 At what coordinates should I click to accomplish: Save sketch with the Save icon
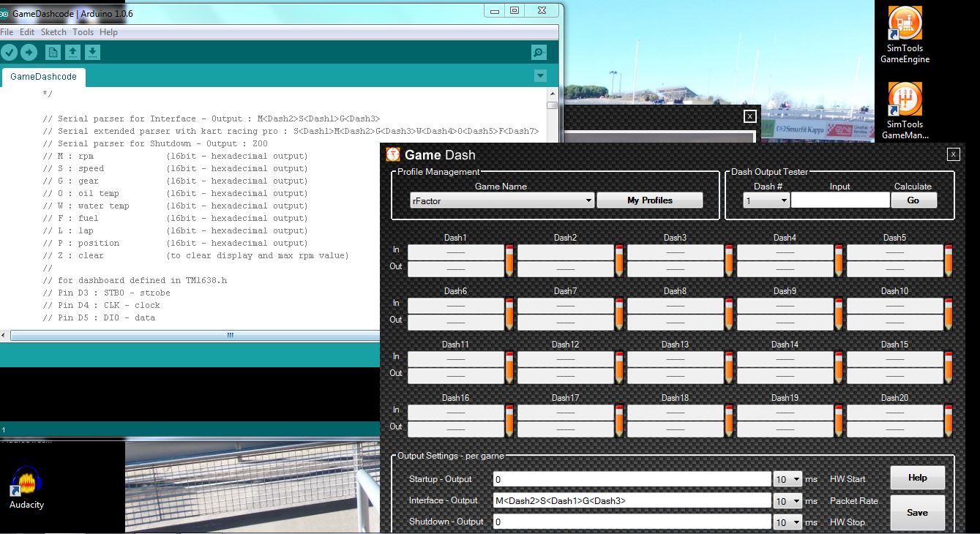pos(92,52)
